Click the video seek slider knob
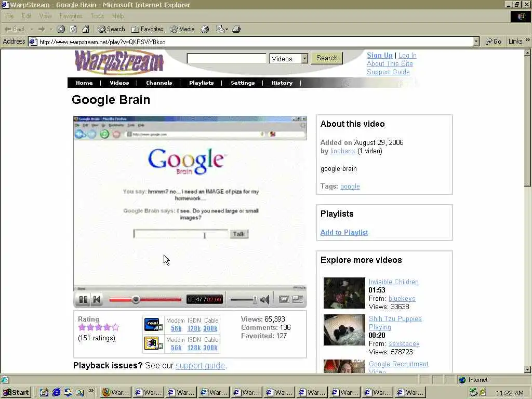The height and width of the screenshot is (399, 532). [136, 300]
